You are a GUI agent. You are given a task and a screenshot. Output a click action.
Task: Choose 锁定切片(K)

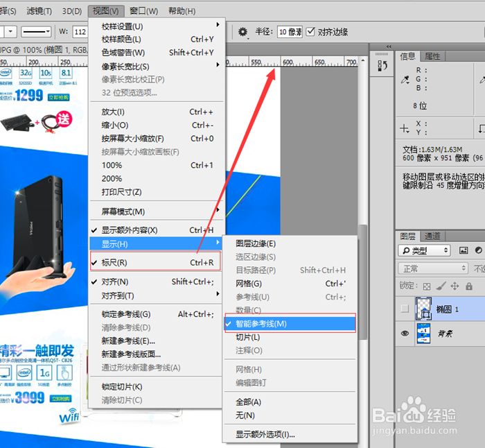(x=155, y=387)
